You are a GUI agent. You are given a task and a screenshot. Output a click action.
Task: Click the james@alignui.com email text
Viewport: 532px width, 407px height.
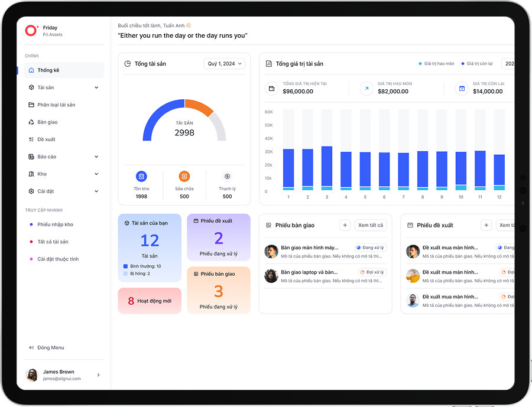click(61, 379)
